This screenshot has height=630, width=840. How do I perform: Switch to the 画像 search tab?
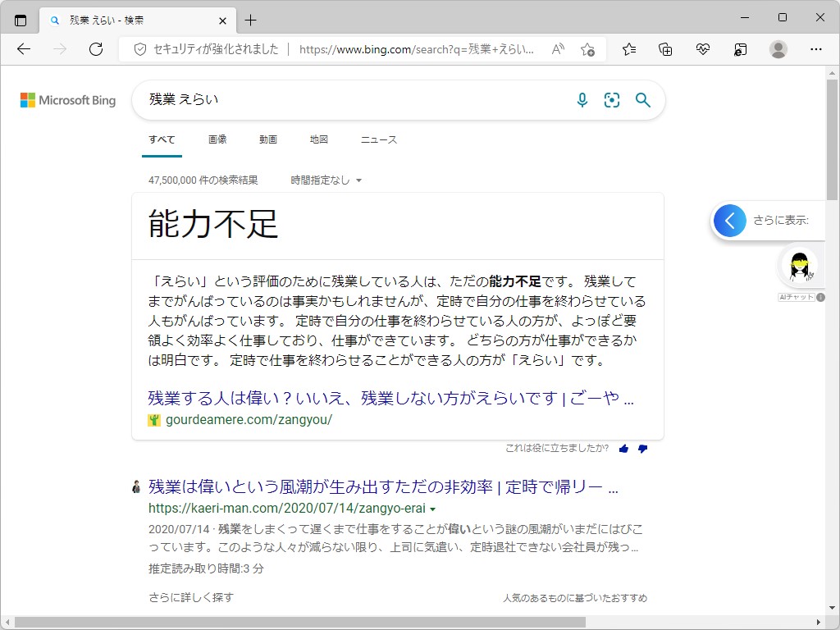217,139
